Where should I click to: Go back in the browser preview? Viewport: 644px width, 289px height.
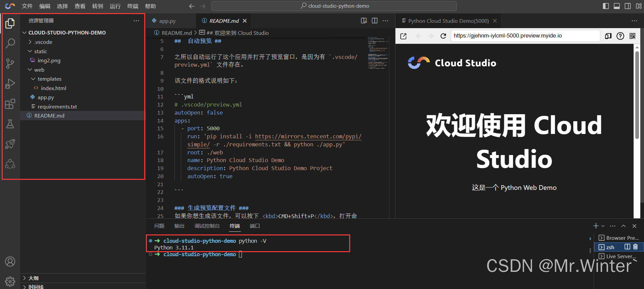[419, 36]
